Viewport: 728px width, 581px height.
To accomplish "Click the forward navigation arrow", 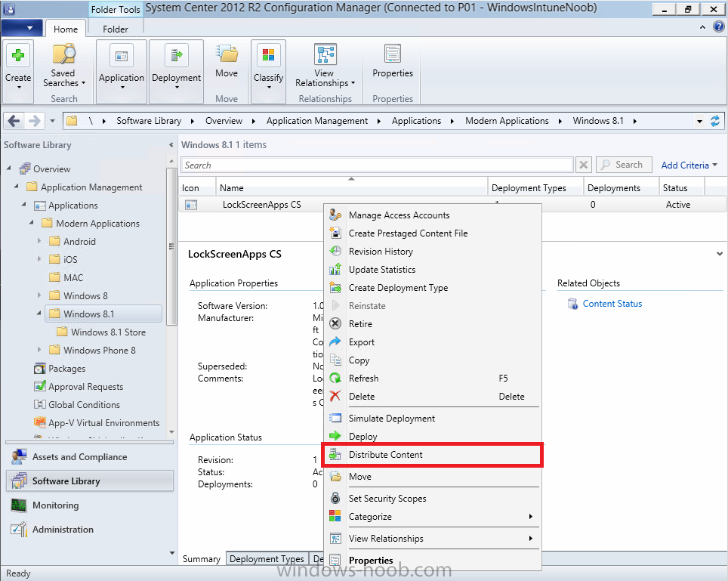I will point(34,121).
